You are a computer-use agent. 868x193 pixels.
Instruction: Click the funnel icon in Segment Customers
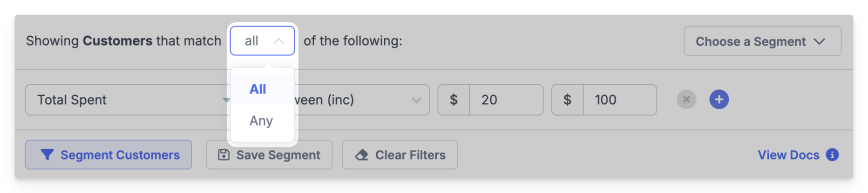47,154
